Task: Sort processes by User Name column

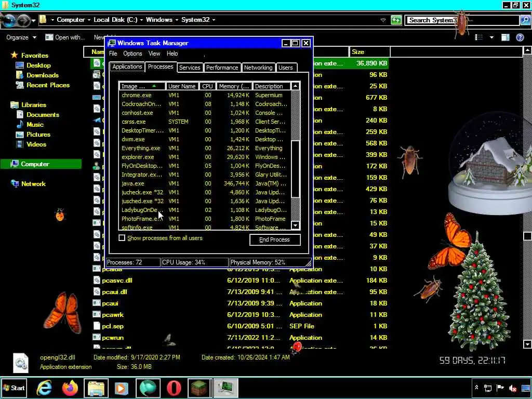Action: point(182,86)
